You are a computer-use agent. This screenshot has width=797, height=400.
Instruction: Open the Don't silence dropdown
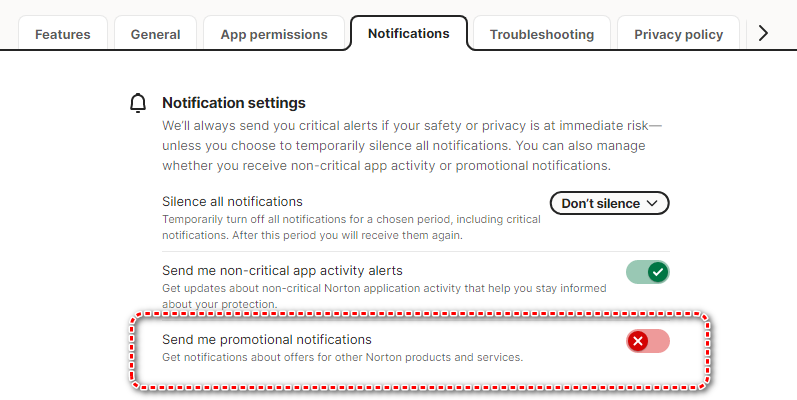coord(609,203)
